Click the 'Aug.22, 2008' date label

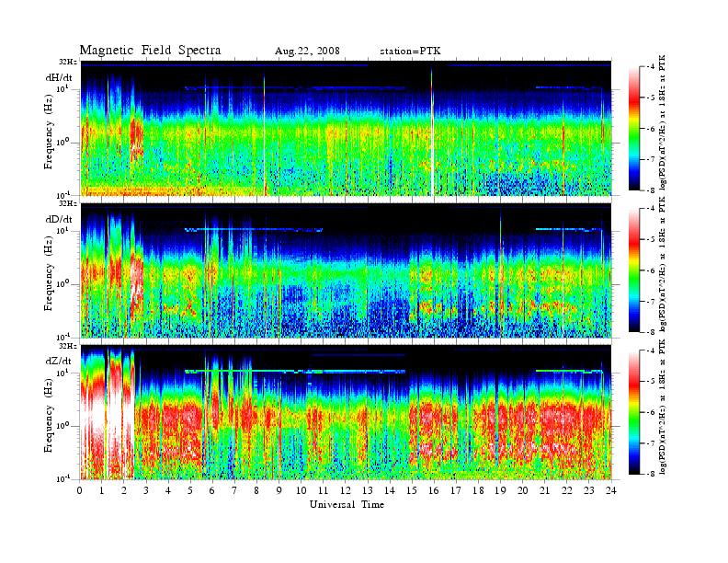[x=307, y=52]
